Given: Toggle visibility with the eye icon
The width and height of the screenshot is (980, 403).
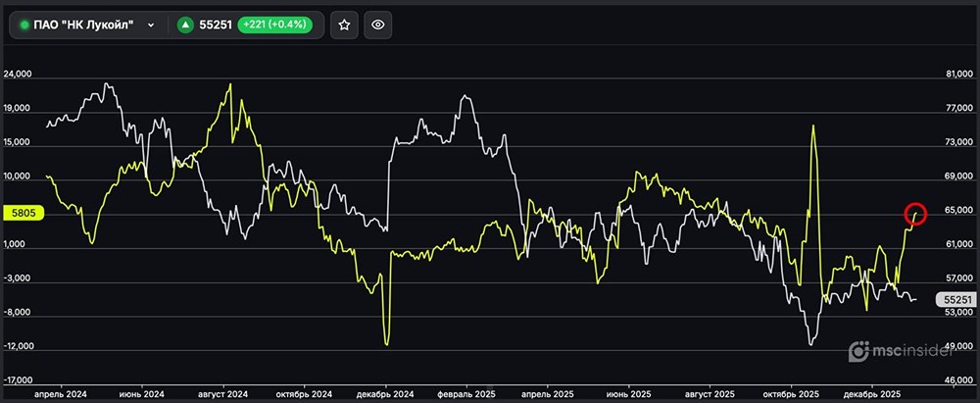Looking at the screenshot, I should 377,25.
